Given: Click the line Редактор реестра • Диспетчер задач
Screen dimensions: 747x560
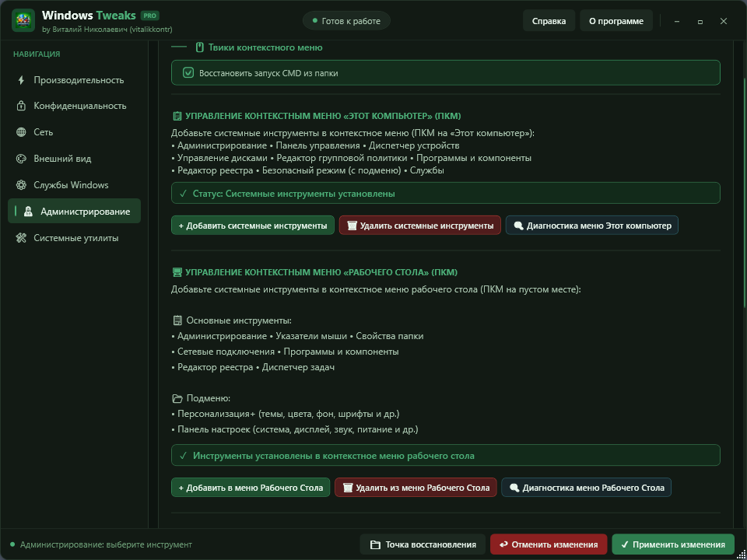Looking at the screenshot, I should 253,367.
